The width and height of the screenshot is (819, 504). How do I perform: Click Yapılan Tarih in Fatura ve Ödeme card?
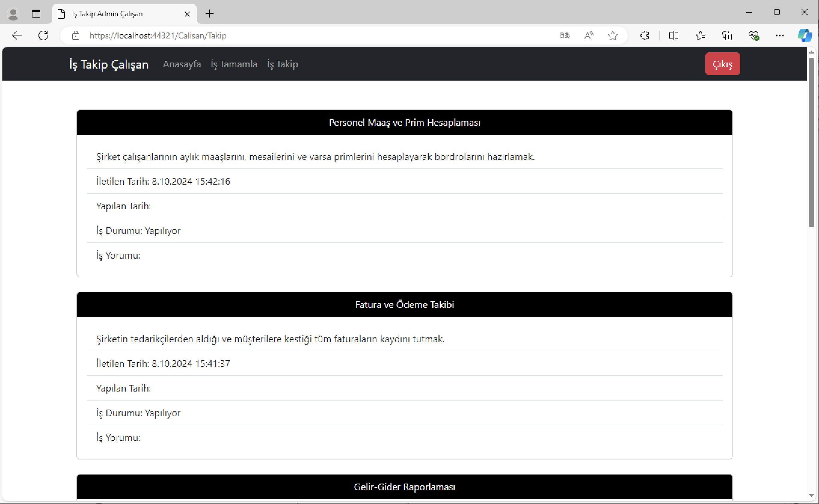[404, 388]
